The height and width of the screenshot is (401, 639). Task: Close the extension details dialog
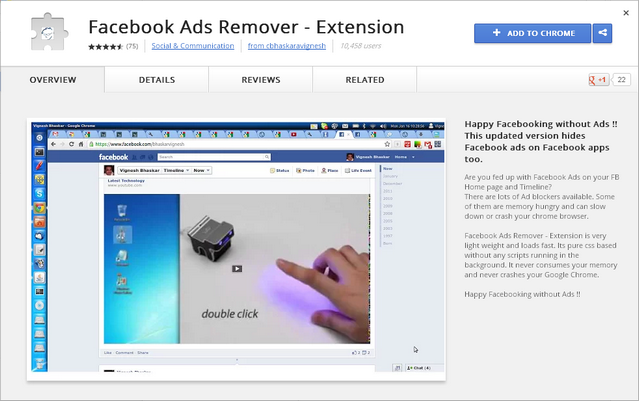[626, 13]
